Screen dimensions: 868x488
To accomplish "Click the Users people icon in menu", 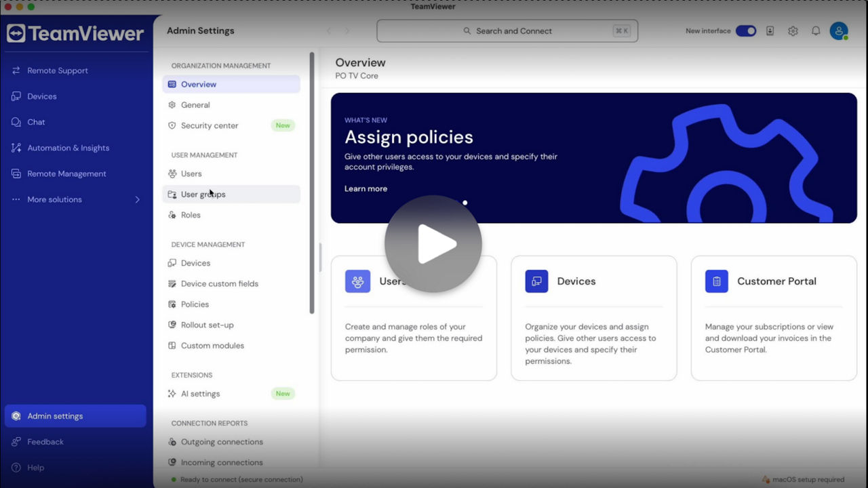I will point(172,174).
